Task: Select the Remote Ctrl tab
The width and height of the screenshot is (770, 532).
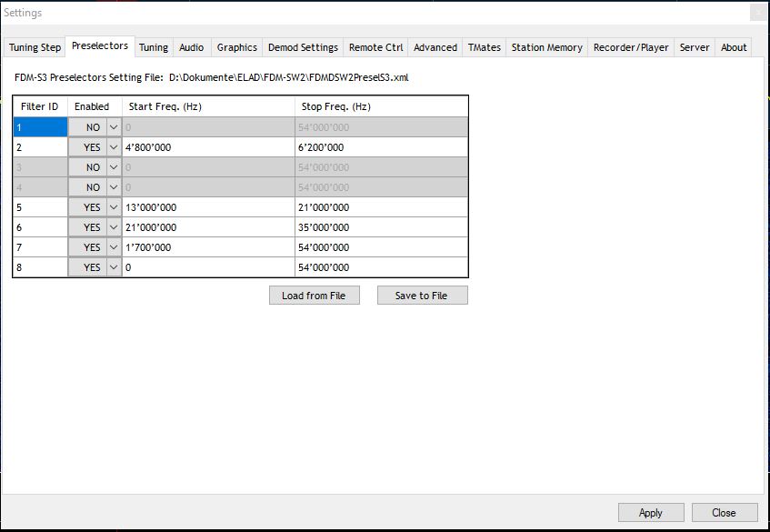Action: pyautogui.click(x=375, y=47)
